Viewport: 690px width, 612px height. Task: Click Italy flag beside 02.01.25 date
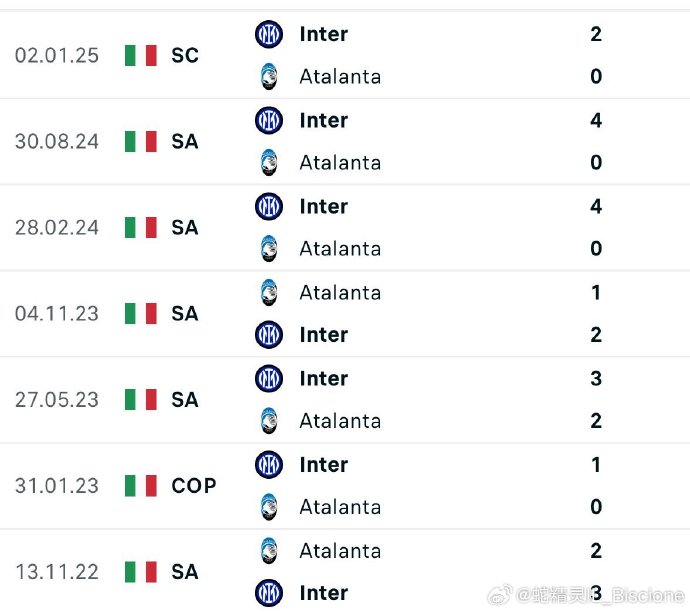click(x=141, y=55)
